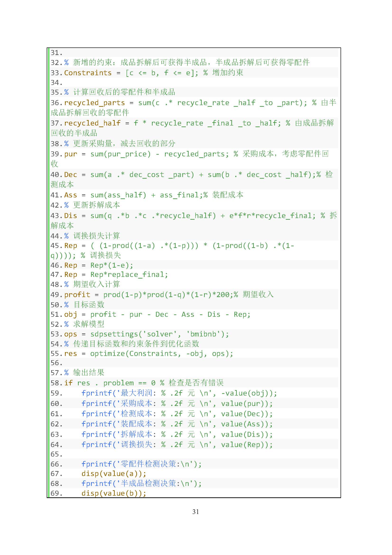This screenshot has height=555, width=392.
Task: Click the comment '% 计算回收后的零配件和半成品'
Action: 119,92
